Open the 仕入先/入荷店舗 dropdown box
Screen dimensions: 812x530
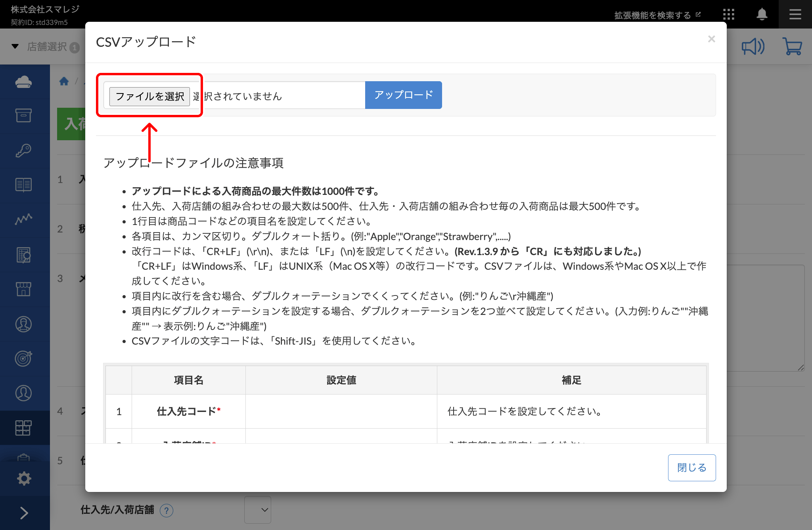click(258, 510)
